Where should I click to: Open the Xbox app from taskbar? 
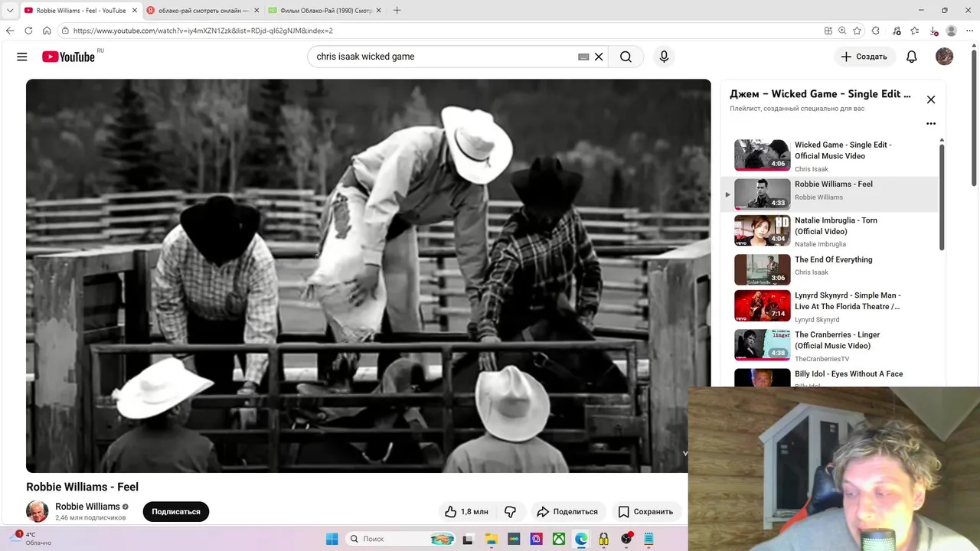(559, 539)
